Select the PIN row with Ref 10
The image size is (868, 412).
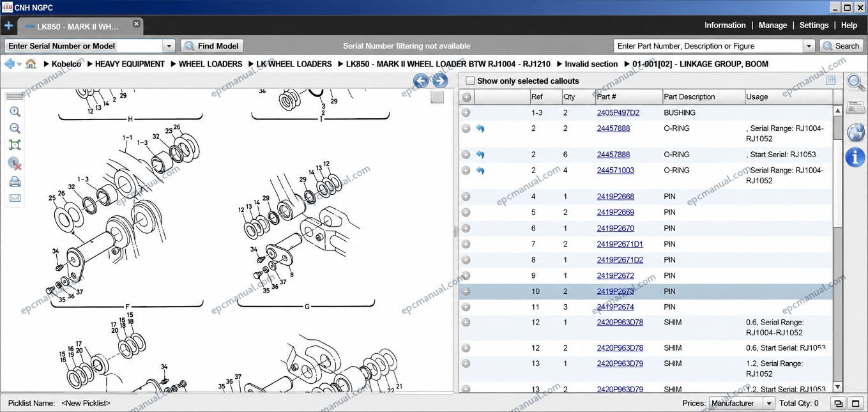point(646,291)
